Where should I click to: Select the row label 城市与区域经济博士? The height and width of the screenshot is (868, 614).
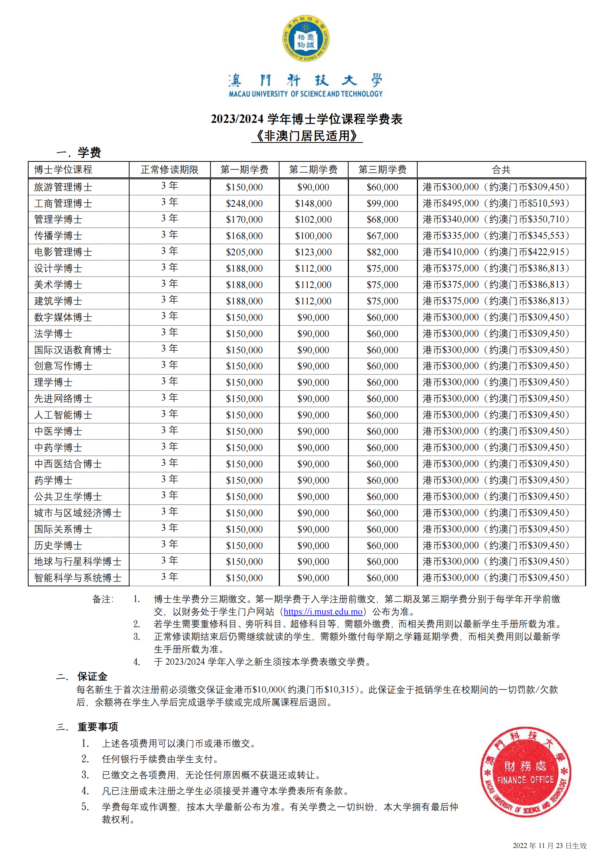(78, 513)
